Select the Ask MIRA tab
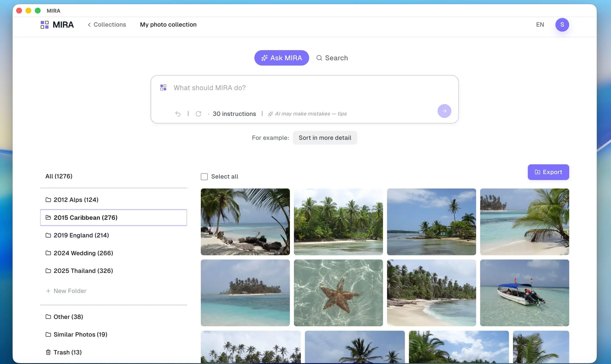This screenshot has width=611, height=364. [x=281, y=58]
